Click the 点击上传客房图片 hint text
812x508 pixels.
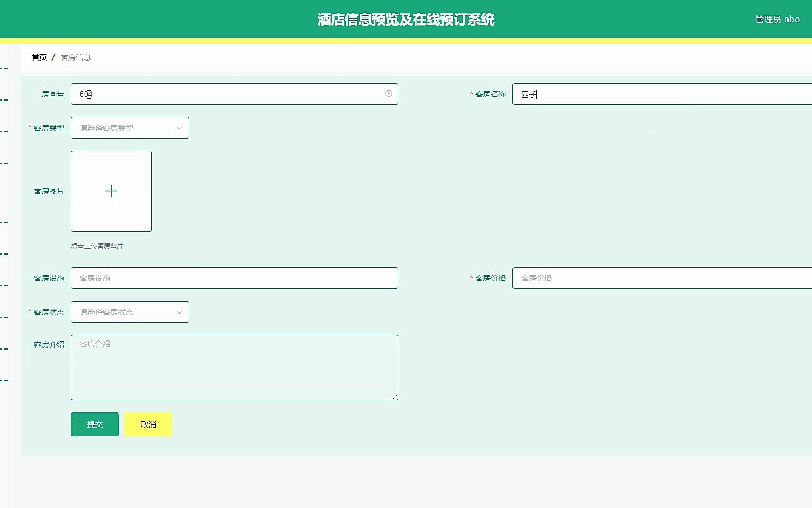coord(97,246)
